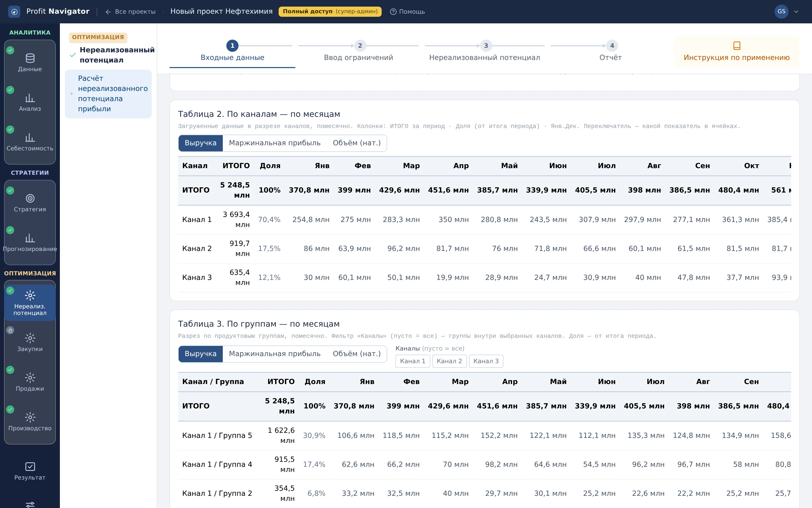Filter Table 3 by Канал 3 chip
The image size is (812, 508).
pyautogui.click(x=486, y=361)
